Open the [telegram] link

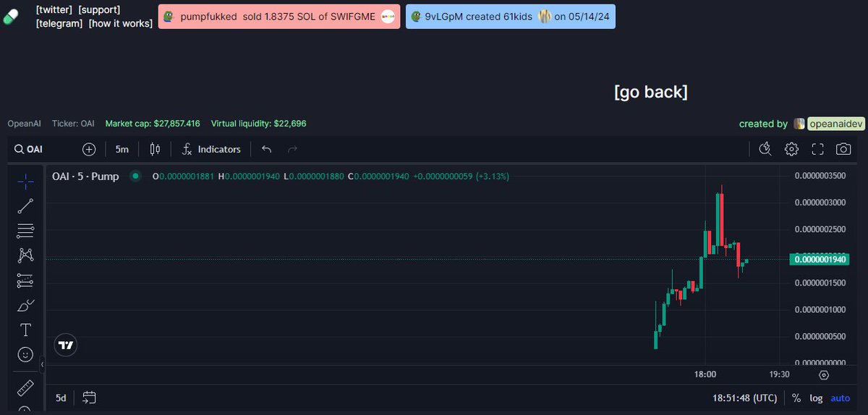point(59,24)
